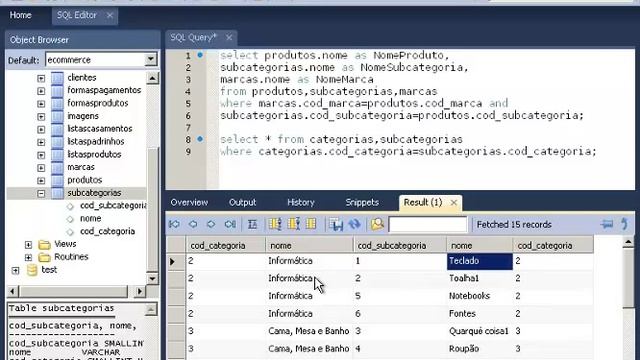640x360 pixels.
Task: Click the blue pin icon right of Fetched records
Action: click(607, 224)
